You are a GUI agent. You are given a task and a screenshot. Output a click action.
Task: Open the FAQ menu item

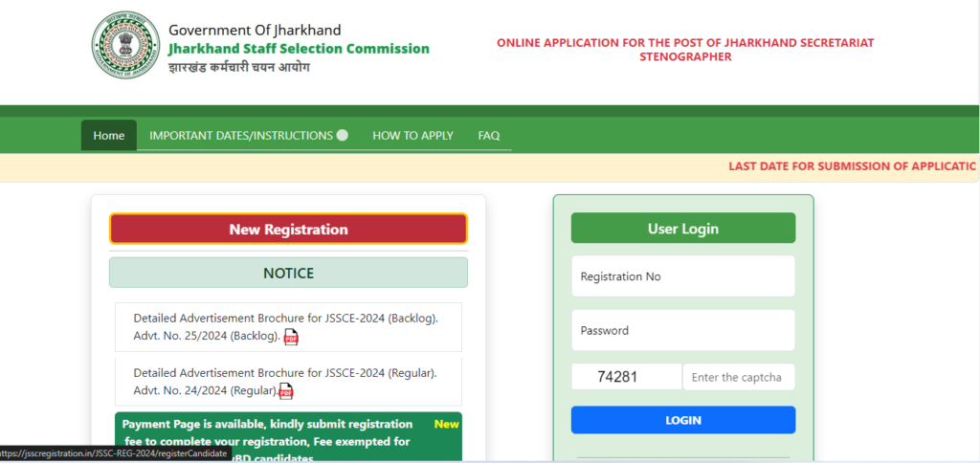pyautogui.click(x=489, y=136)
